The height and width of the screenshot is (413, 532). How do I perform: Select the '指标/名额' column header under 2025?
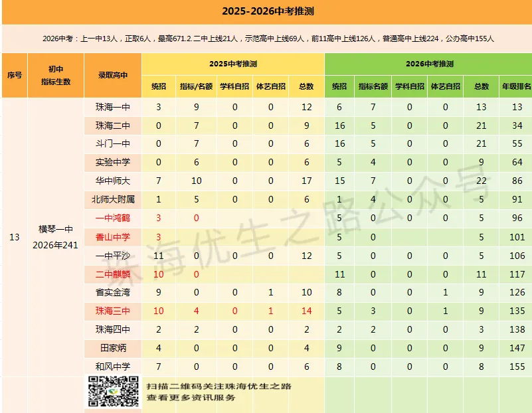coord(196,86)
